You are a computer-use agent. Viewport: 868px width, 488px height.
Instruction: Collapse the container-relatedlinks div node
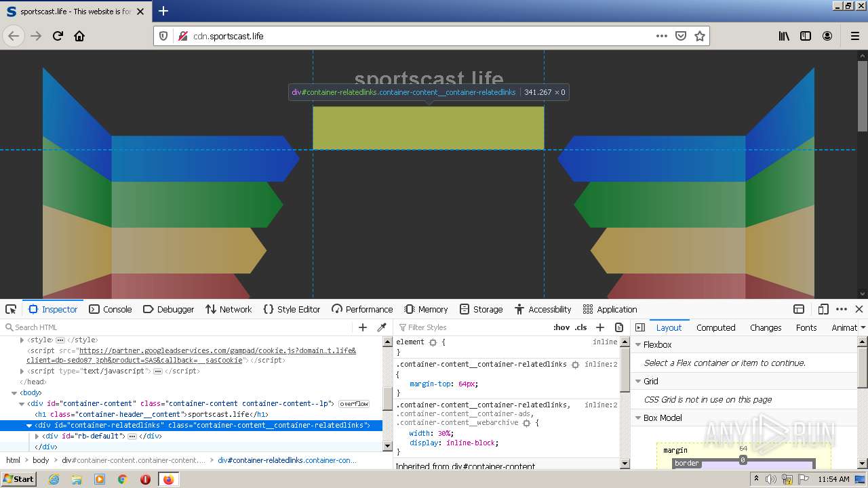point(29,426)
